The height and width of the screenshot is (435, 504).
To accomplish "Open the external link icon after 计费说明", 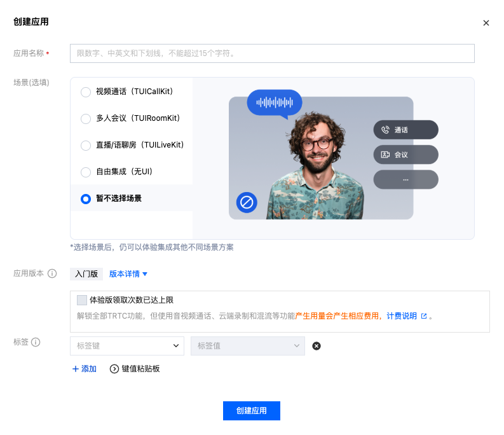I will coord(424,316).
